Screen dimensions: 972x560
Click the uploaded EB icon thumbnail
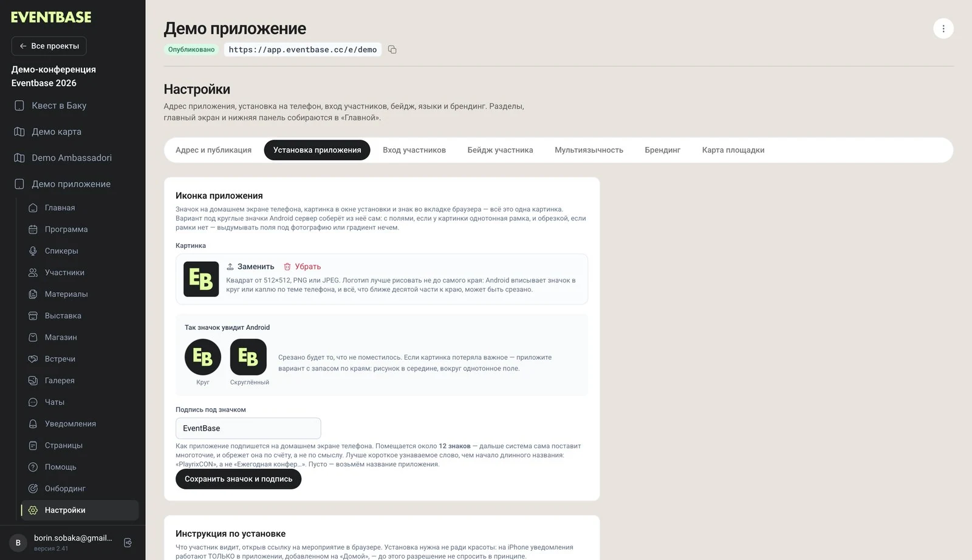tap(201, 279)
